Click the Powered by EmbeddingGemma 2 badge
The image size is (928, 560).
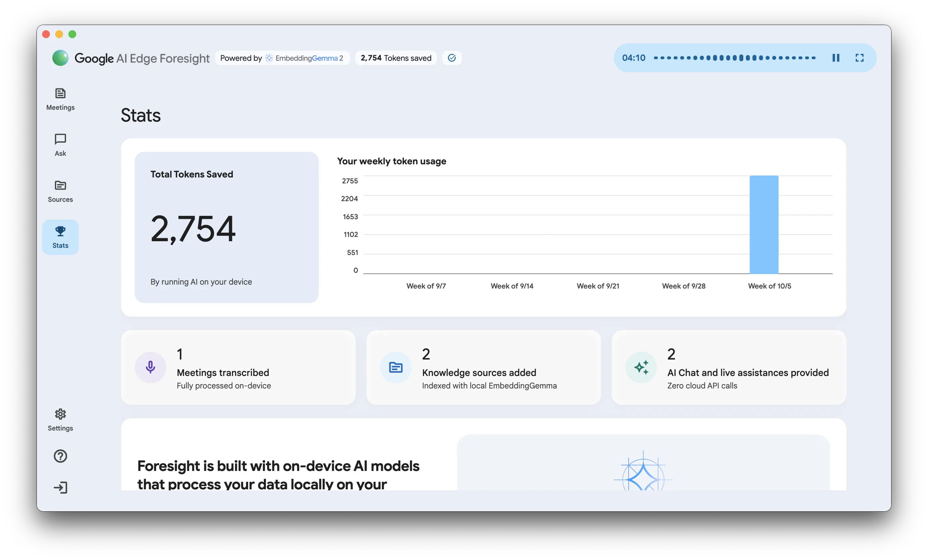click(x=282, y=58)
